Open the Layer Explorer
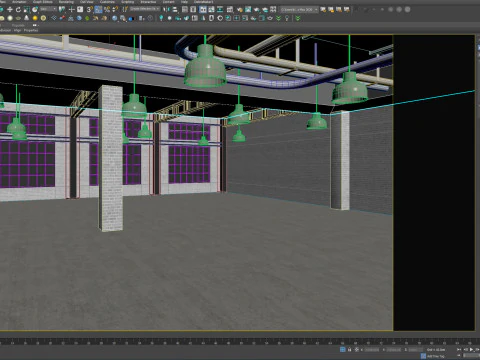The width and height of the screenshot is (480, 360). (x=193, y=9)
